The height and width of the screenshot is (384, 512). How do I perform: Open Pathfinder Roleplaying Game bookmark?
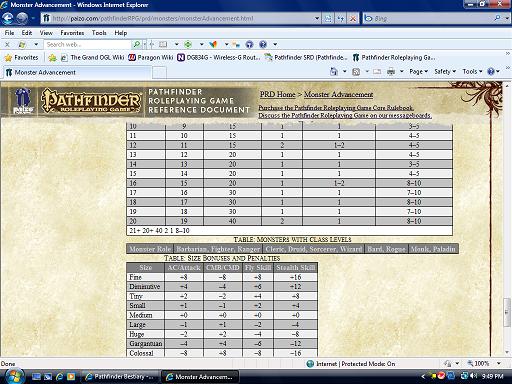tap(394, 58)
